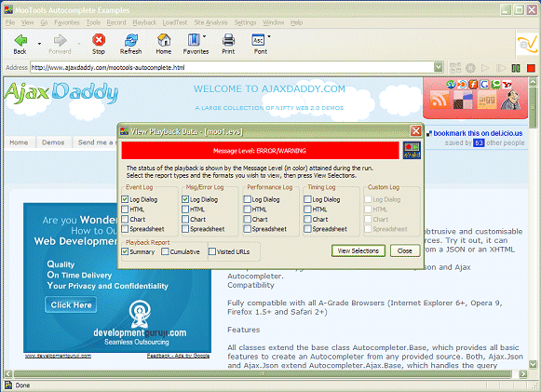Click the red stop-recording square icon
Viewport: 541px width, 392px height.
(x=531, y=68)
